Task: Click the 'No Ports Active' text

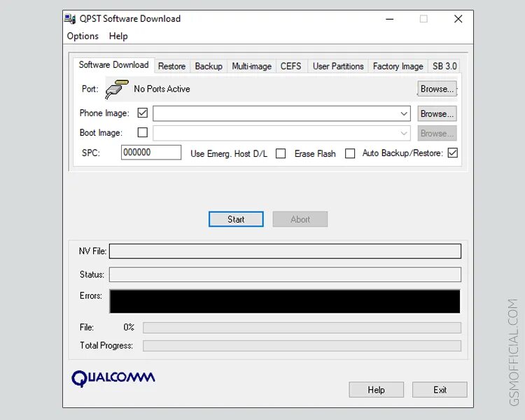Action: tap(162, 89)
